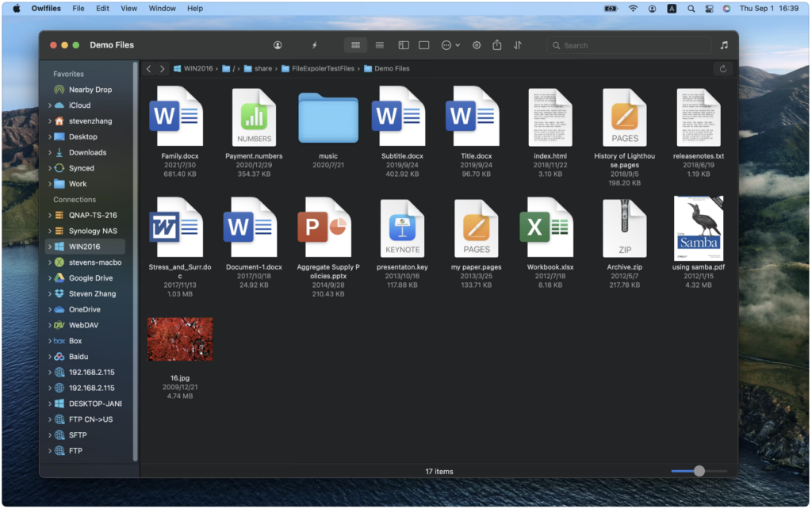Open the Window menu
This screenshot has height=509, width=812.
tap(162, 8)
